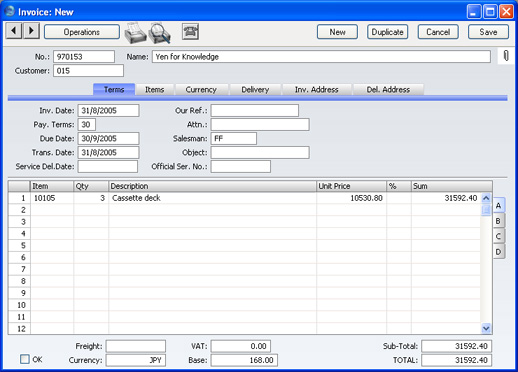Screen dimensions: 518x372
Task: Click the Base value field
Action: point(244,360)
